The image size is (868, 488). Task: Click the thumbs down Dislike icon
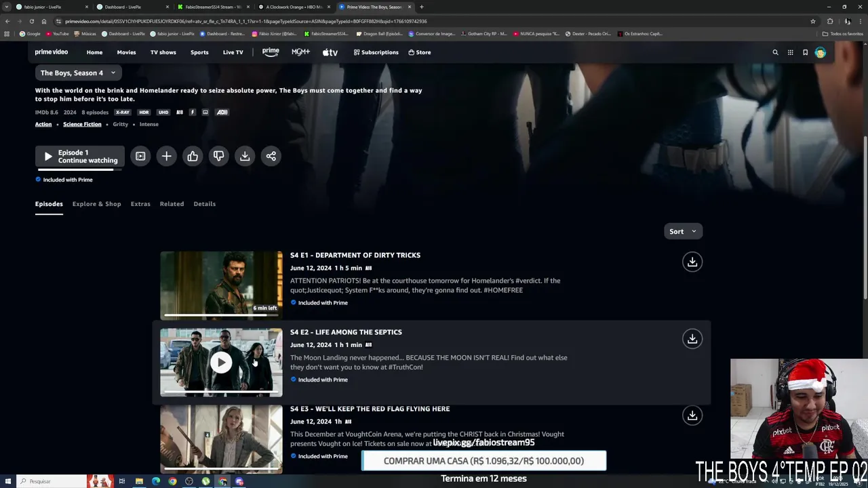(x=218, y=157)
